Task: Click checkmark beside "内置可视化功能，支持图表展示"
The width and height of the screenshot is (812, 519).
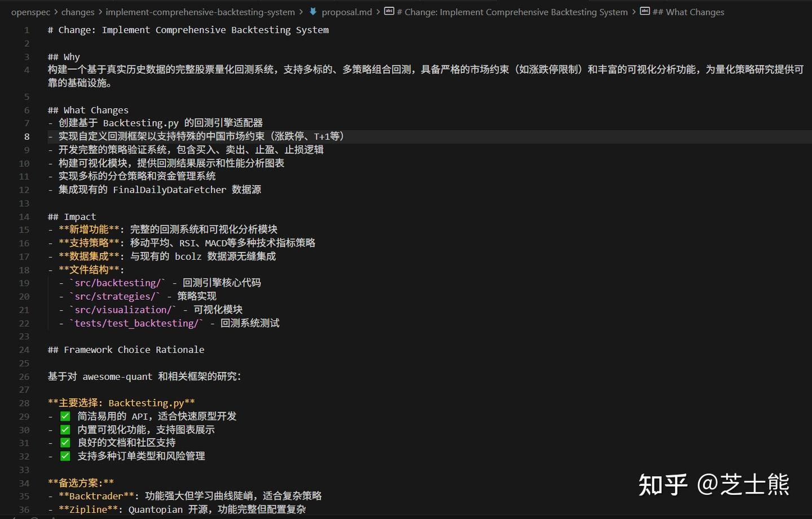Action: (x=65, y=429)
